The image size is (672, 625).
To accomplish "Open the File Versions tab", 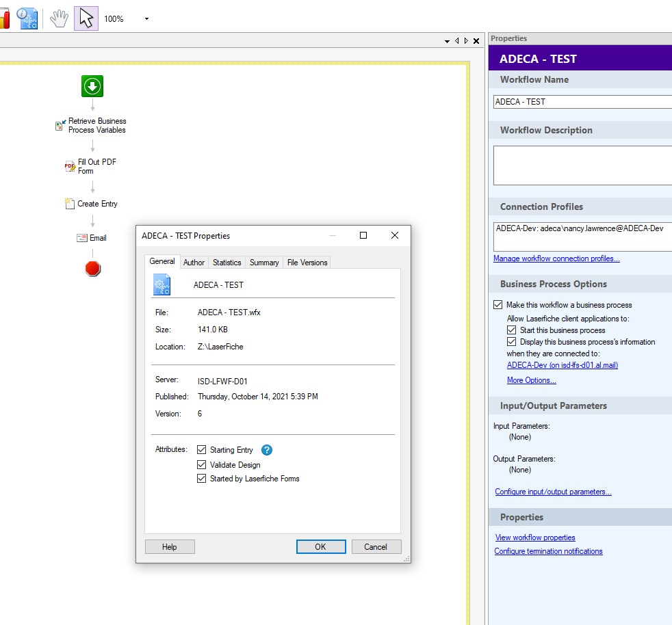I will coord(307,263).
